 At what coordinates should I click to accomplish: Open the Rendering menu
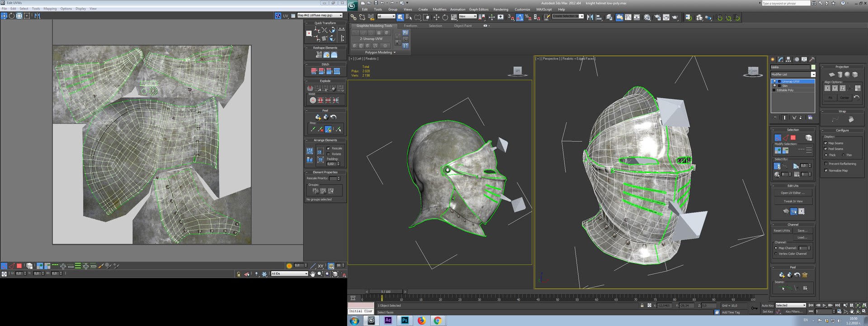501,9
